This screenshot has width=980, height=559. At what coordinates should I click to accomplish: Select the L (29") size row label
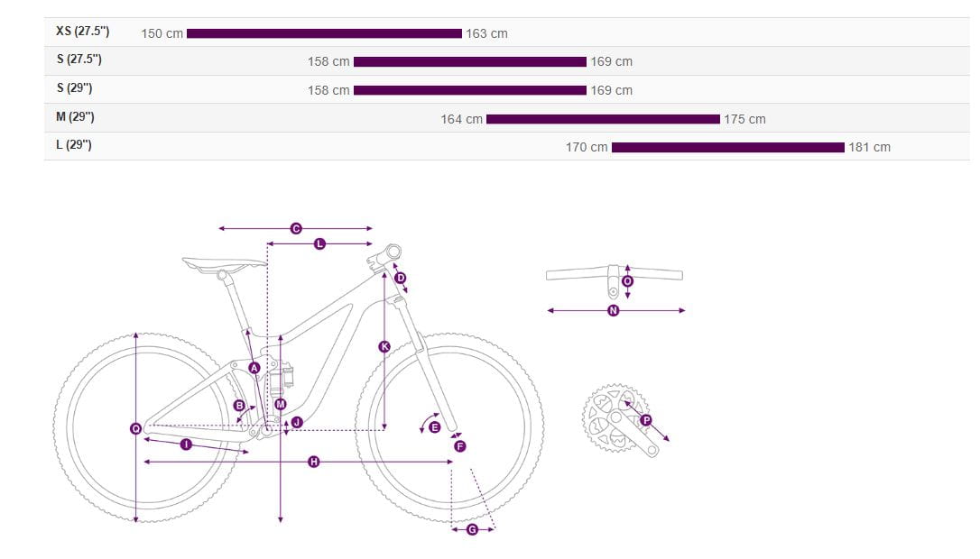[x=74, y=145]
